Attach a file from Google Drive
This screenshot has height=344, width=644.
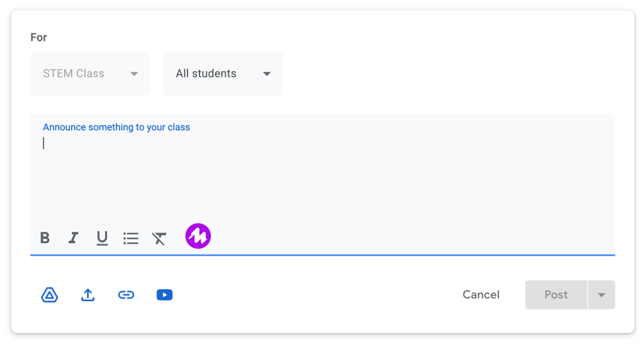click(50, 295)
